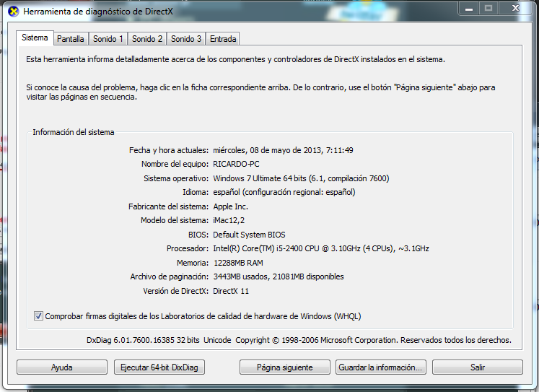The height and width of the screenshot is (392, 539).
Task: Switch to the Sistema tab
Action: [x=35, y=38]
